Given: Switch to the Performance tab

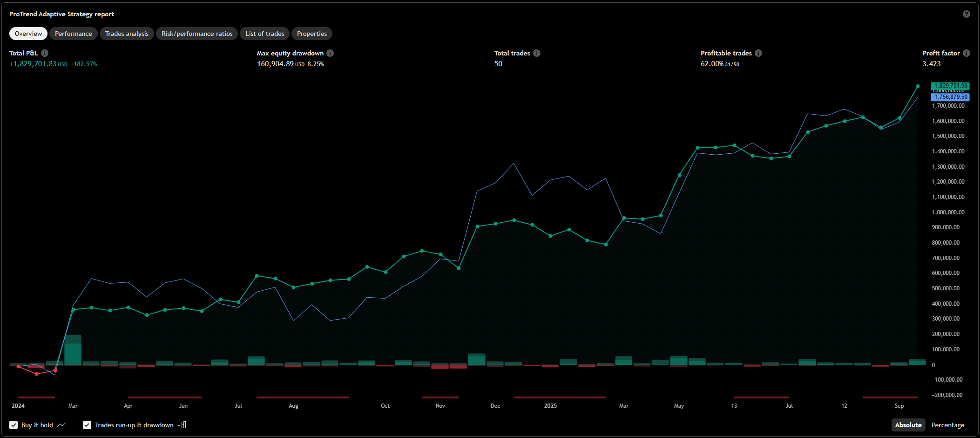Looking at the screenshot, I should tap(73, 33).
